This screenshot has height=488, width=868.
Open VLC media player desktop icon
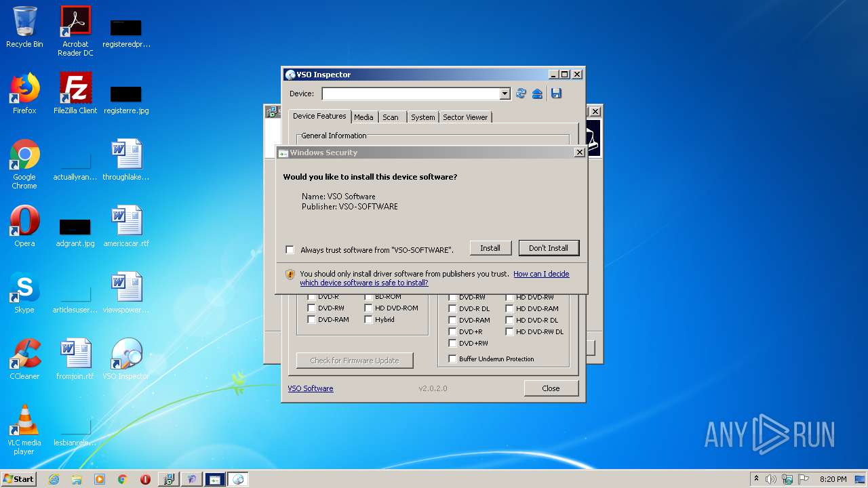click(x=24, y=430)
